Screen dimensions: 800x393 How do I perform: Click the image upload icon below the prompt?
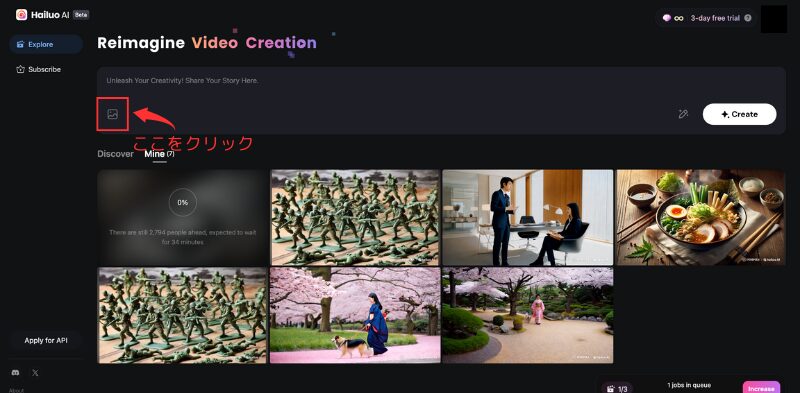point(113,114)
